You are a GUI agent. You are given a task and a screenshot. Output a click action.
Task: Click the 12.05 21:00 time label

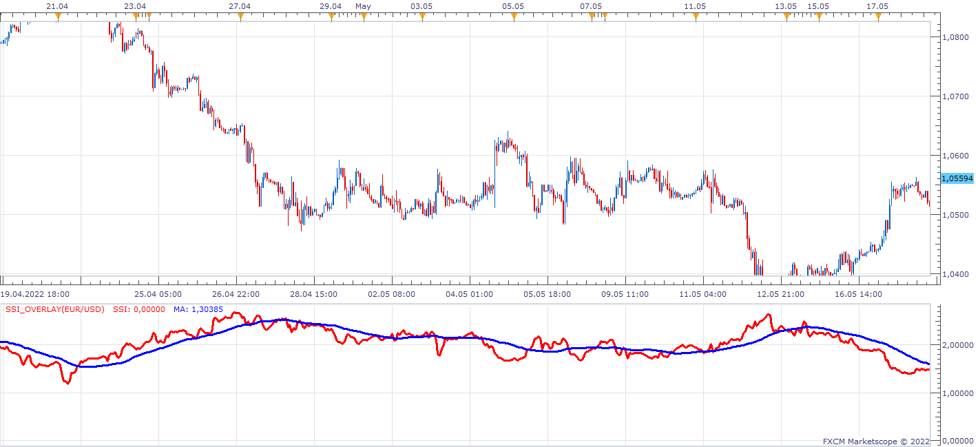pyautogui.click(x=782, y=294)
